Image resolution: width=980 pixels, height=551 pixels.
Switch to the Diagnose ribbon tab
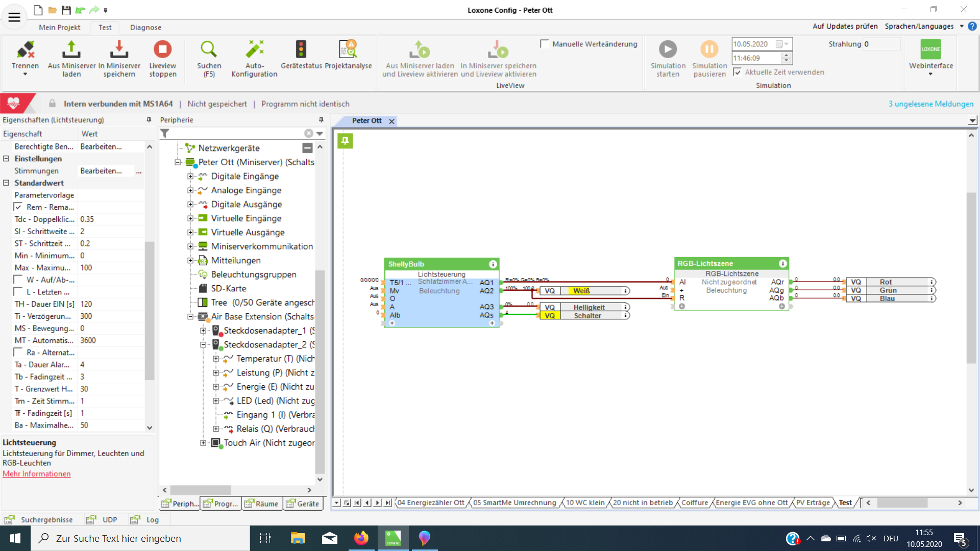[x=145, y=28]
